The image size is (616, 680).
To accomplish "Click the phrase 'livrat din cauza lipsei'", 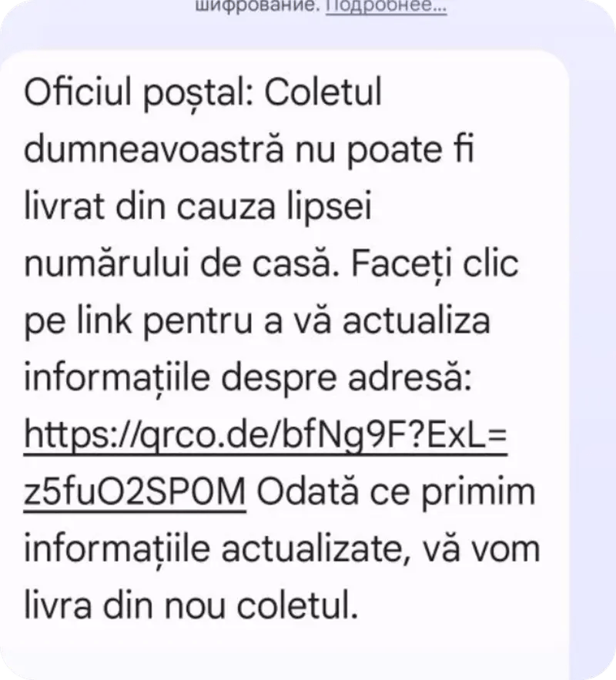I will (x=198, y=208).
